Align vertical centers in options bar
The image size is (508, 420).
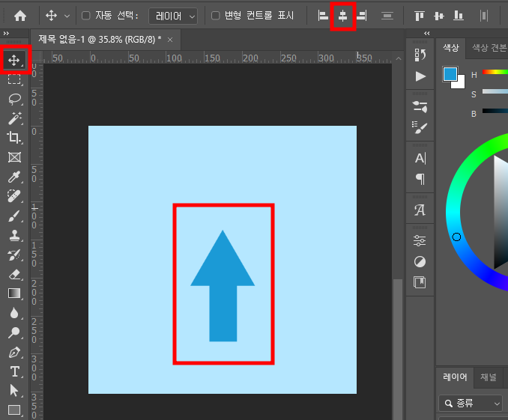439,16
